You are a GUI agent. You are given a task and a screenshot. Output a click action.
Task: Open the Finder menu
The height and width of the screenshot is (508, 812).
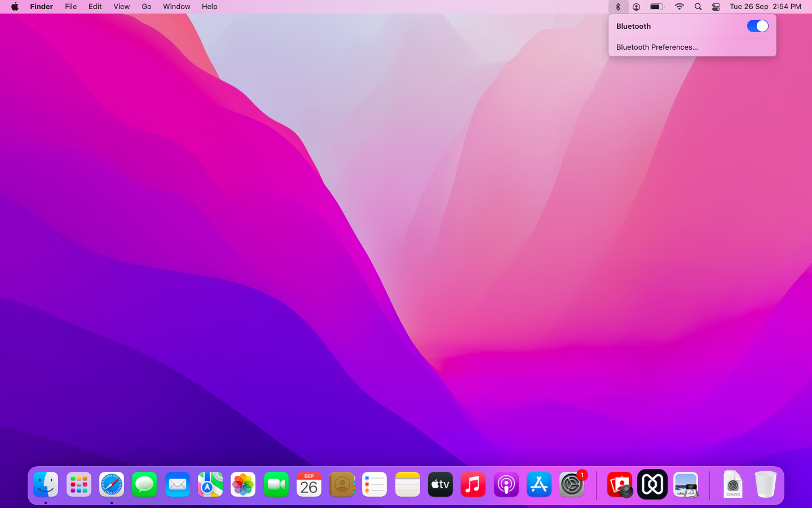[41, 7]
